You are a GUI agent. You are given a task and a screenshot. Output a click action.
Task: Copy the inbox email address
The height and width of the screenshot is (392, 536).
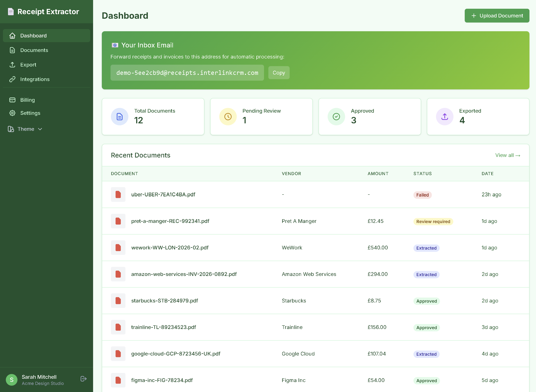tap(279, 73)
